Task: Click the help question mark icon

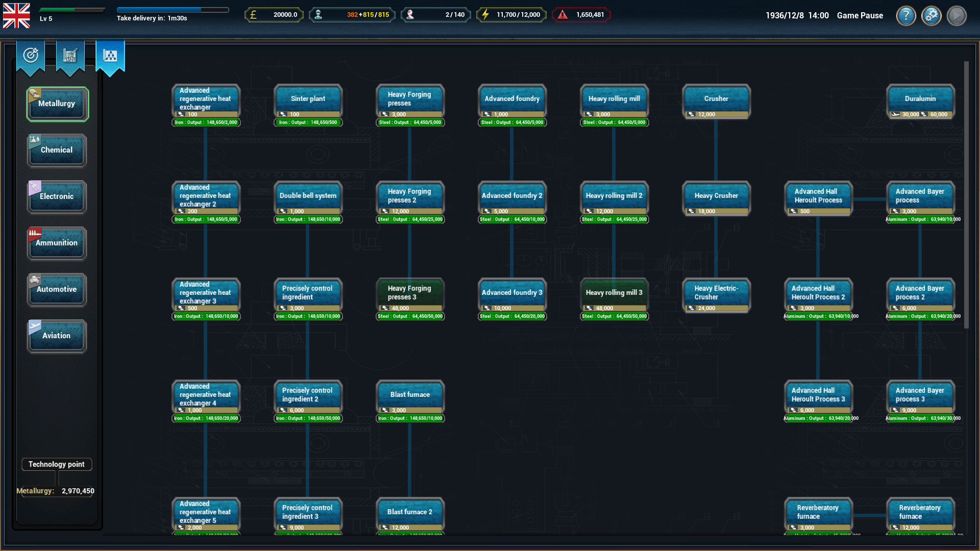Action: pyautogui.click(x=906, y=16)
